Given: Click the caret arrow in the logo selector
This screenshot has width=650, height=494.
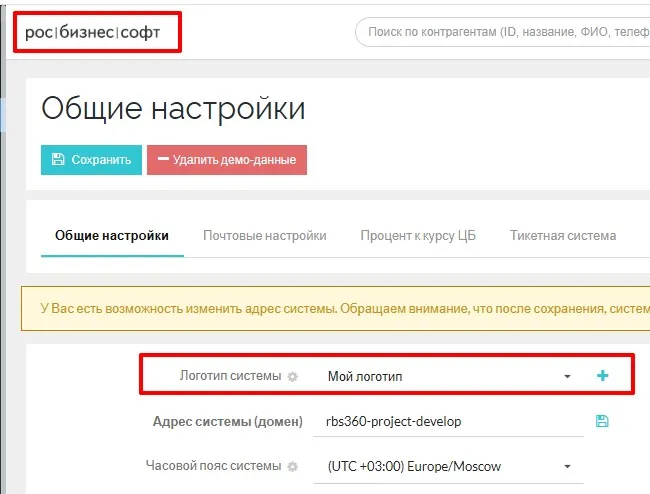Looking at the screenshot, I should pos(567,377).
